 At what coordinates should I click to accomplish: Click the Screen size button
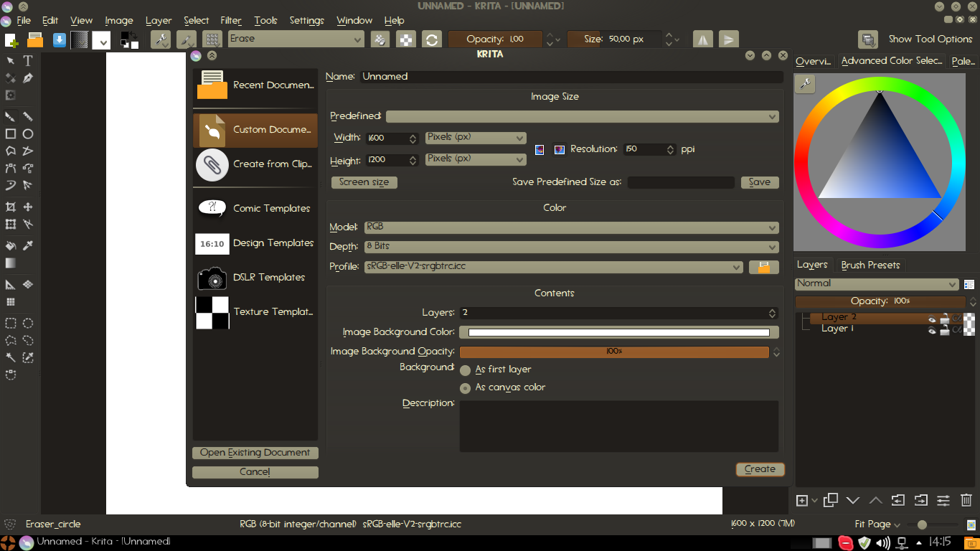tap(364, 182)
